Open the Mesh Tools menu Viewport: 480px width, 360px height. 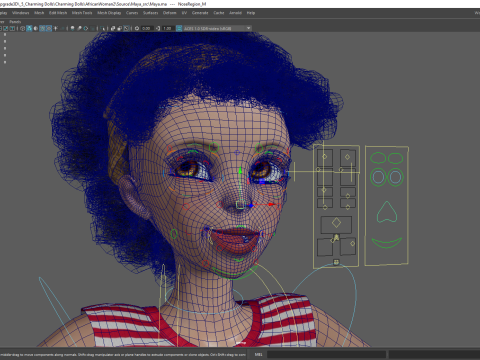pos(82,13)
